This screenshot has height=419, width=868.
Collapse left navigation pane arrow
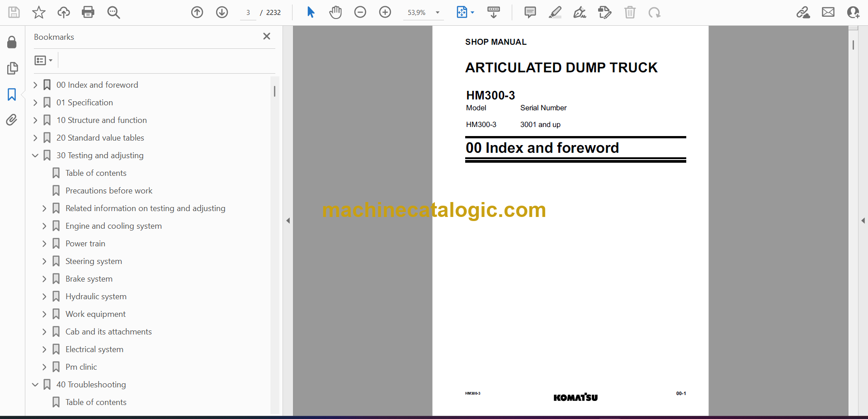pyautogui.click(x=288, y=221)
